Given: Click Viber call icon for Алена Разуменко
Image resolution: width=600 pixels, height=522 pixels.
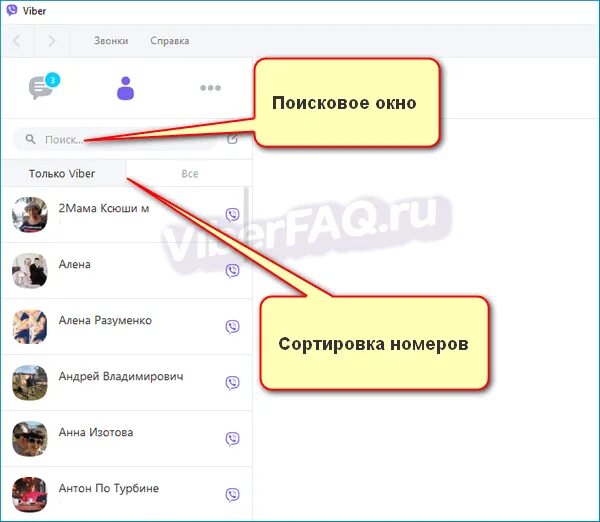Looking at the screenshot, I should point(233,326).
